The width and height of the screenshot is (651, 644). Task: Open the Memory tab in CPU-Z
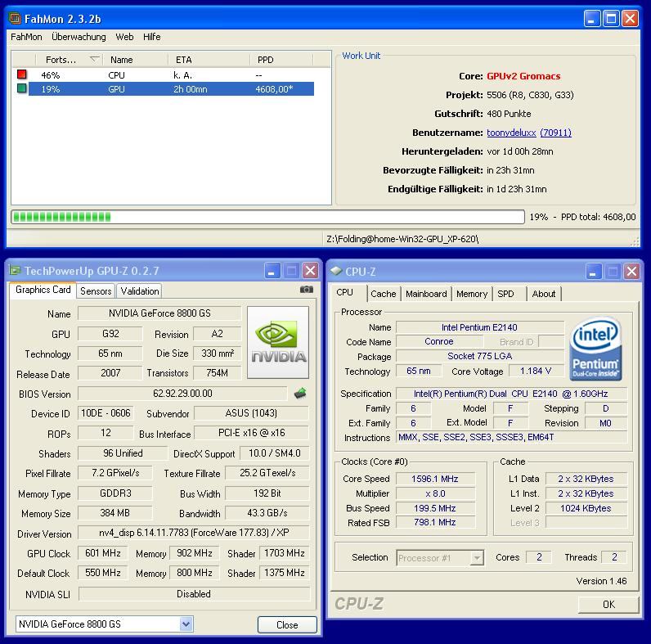click(472, 294)
